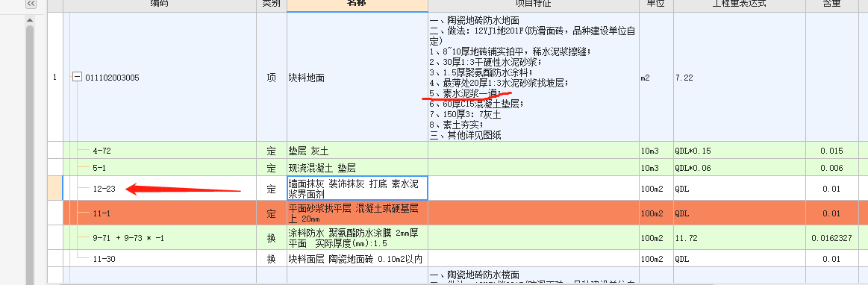Click unit 100m2 in row 11-30
Viewport: 868px width, 285px height.
click(x=656, y=258)
